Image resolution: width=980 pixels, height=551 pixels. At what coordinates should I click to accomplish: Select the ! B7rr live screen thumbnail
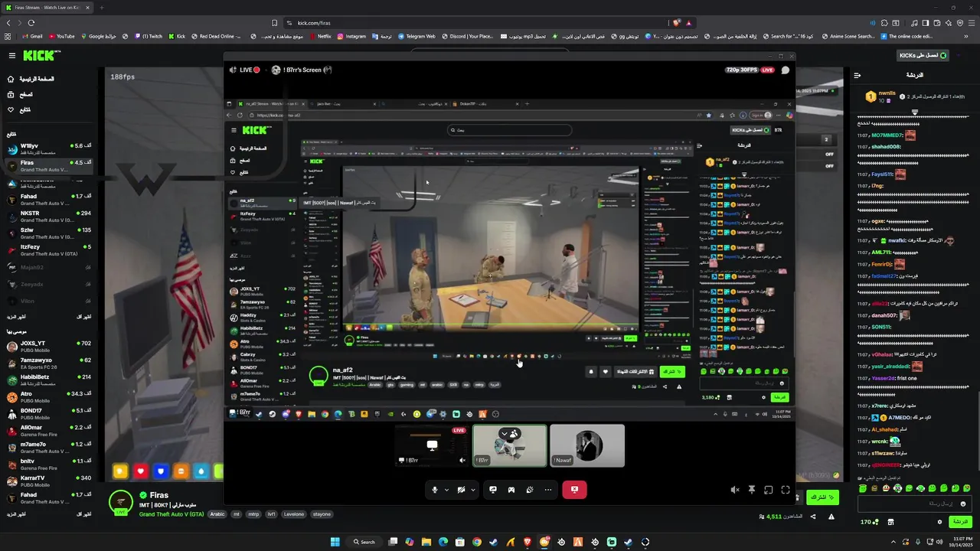click(x=432, y=445)
